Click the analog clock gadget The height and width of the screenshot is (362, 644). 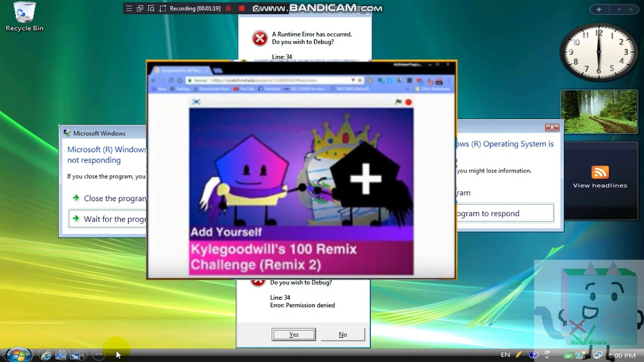(599, 52)
